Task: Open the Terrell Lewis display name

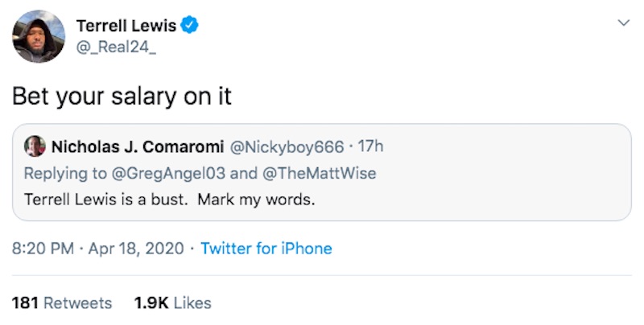Action: click(126, 26)
